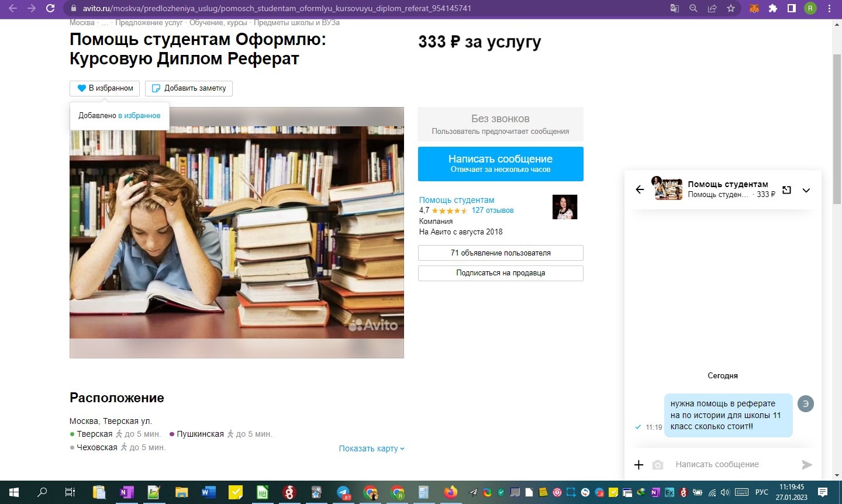Click the Пушкинская metro station text
842x504 pixels.
201,434
